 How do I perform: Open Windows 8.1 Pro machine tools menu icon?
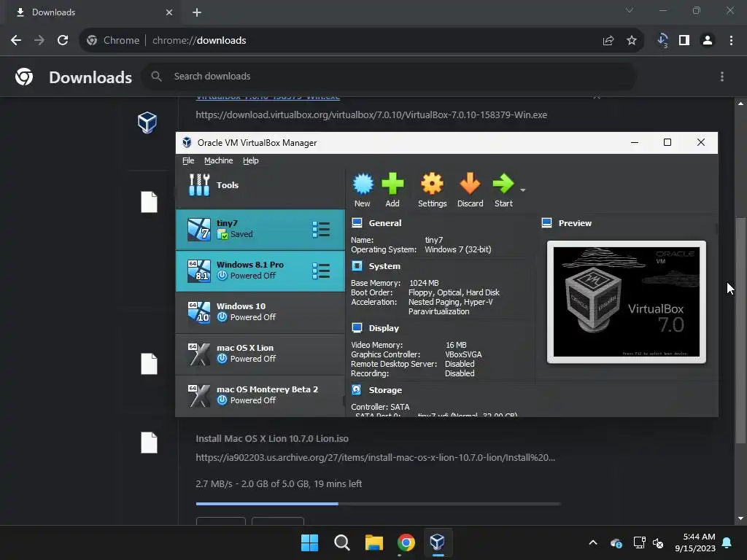[x=321, y=271]
